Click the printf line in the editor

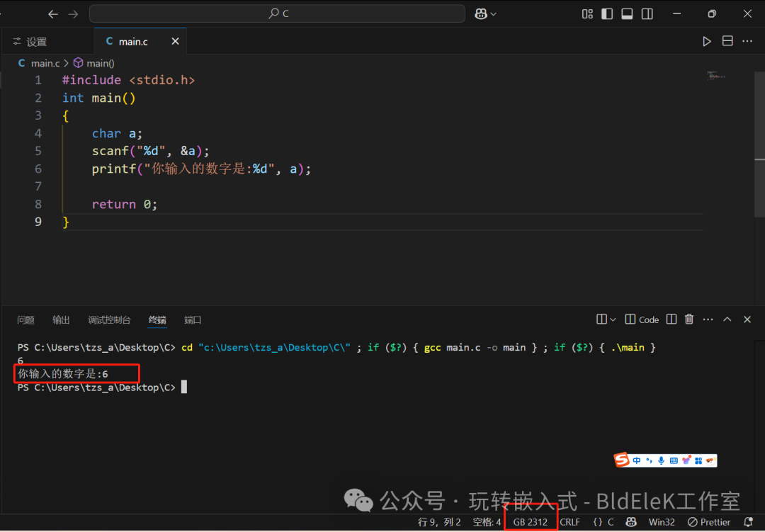pos(201,169)
